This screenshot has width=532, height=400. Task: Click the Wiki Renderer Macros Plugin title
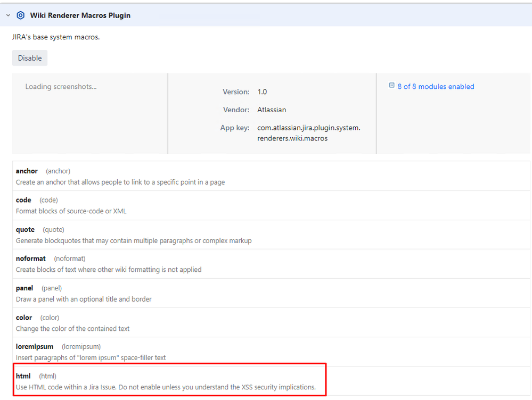point(80,15)
